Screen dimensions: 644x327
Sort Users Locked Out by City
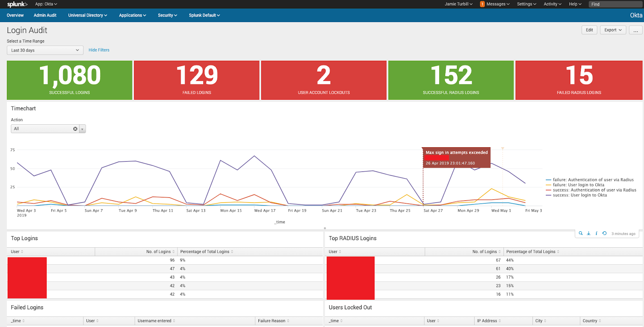coord(556,321)
